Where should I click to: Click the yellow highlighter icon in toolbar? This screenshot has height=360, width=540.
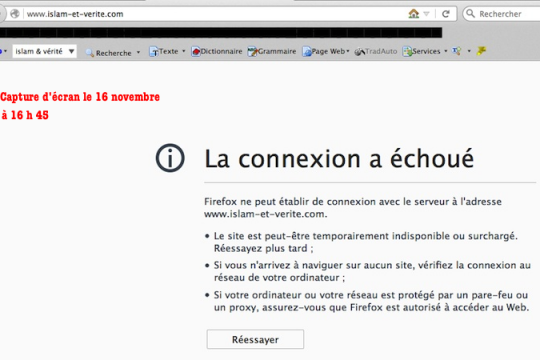(x=481, y=51)
